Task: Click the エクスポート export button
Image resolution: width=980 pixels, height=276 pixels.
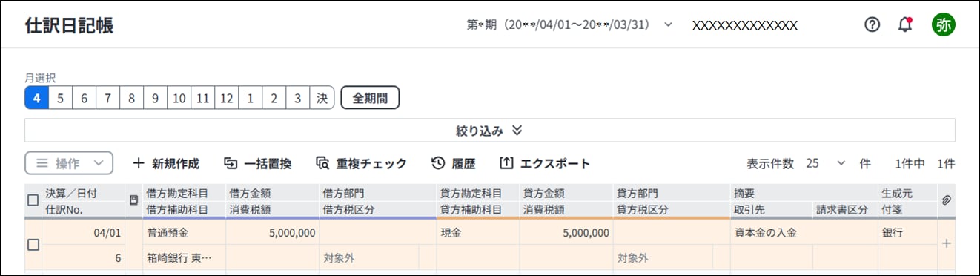Action: 545,163
